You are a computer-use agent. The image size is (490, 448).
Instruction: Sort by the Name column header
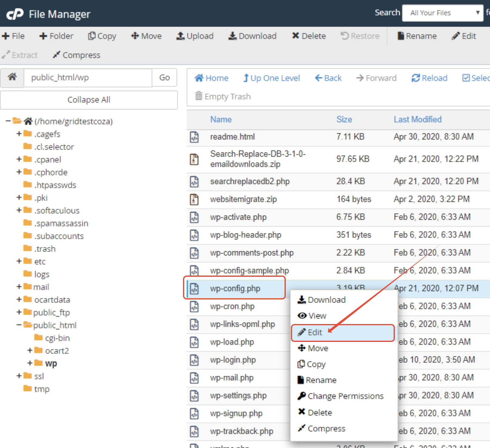(221, 119)
